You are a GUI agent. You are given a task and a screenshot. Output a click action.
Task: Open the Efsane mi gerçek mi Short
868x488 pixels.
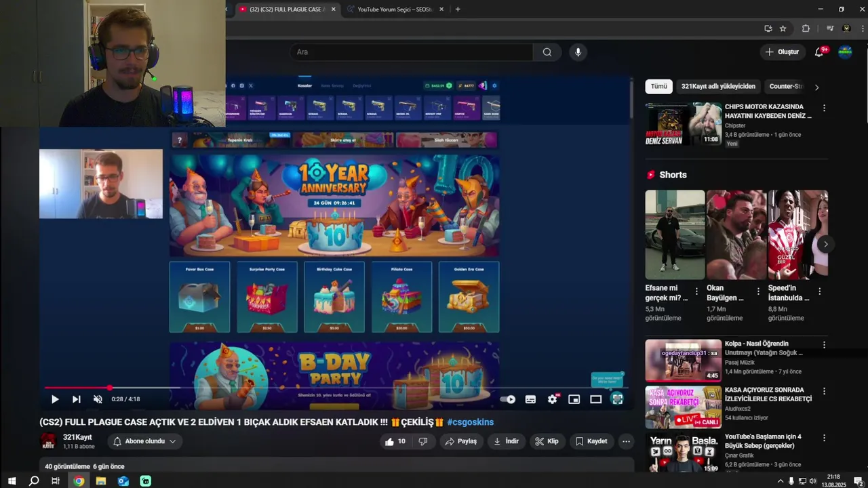point(675,235)
